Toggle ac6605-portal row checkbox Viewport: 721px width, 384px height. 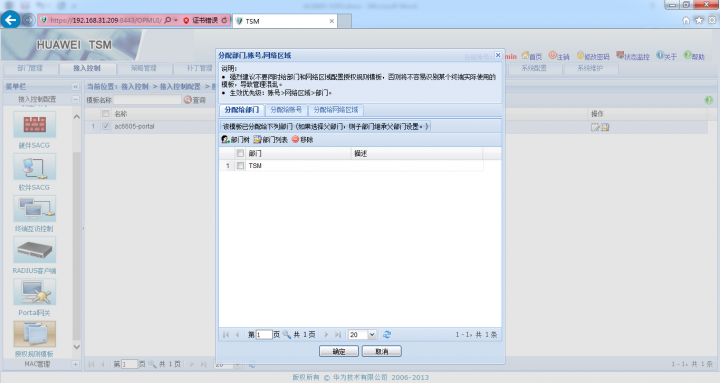pos(106,126)
